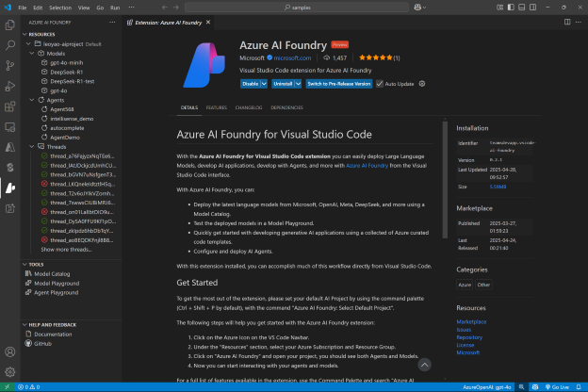This screenshot has height=392, width=588.
Task: Open the Explorer view in activity bar
Action: 10,25
